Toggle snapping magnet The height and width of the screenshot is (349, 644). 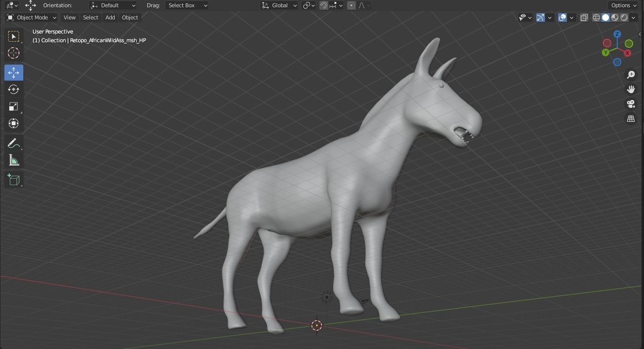point(324,5)
